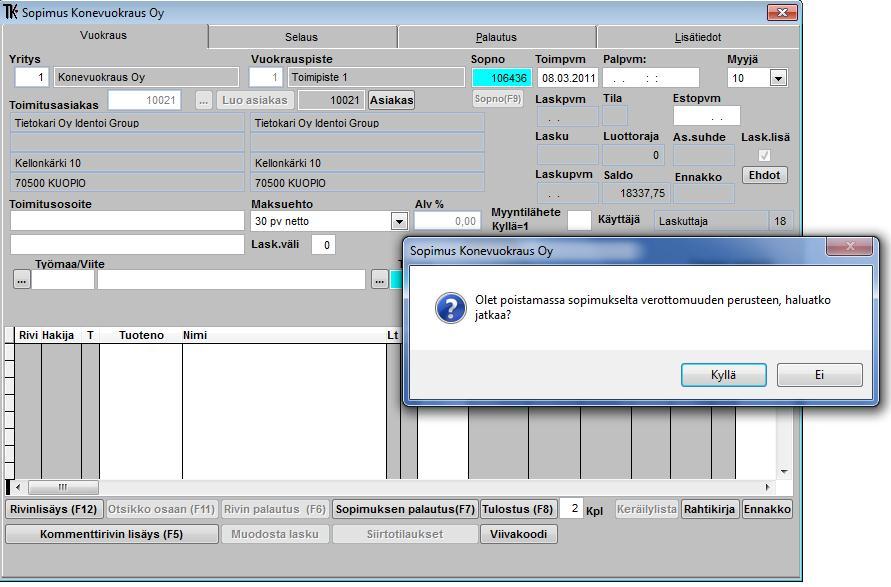The width and height of the screenshot is (891, 587).
Task: Click ellipsis button right of Työmaa/Viite description
Action: (380, 280)
